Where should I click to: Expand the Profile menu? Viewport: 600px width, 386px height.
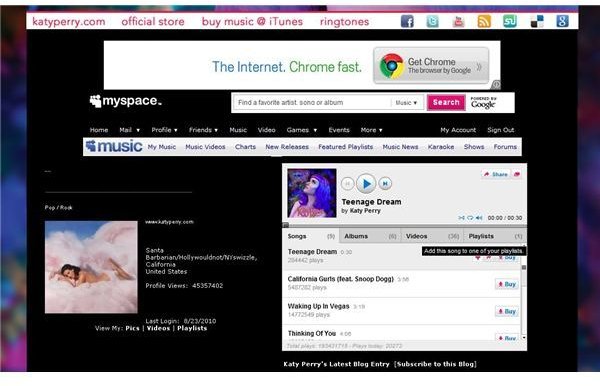click(165, 130)
